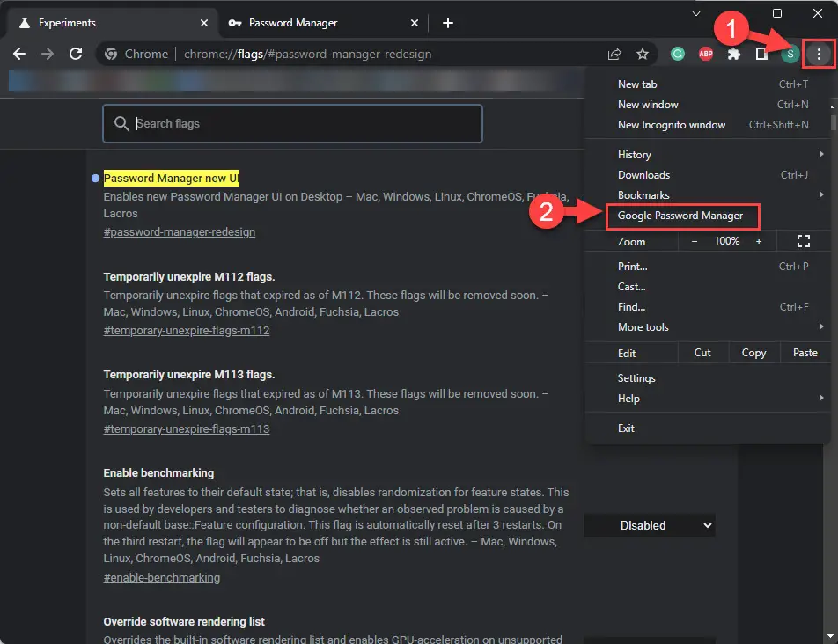Click the Chrome logo icon in address bar
Image resolution: width=838 pixels, height=644 pixels.
tap(111, 54)
